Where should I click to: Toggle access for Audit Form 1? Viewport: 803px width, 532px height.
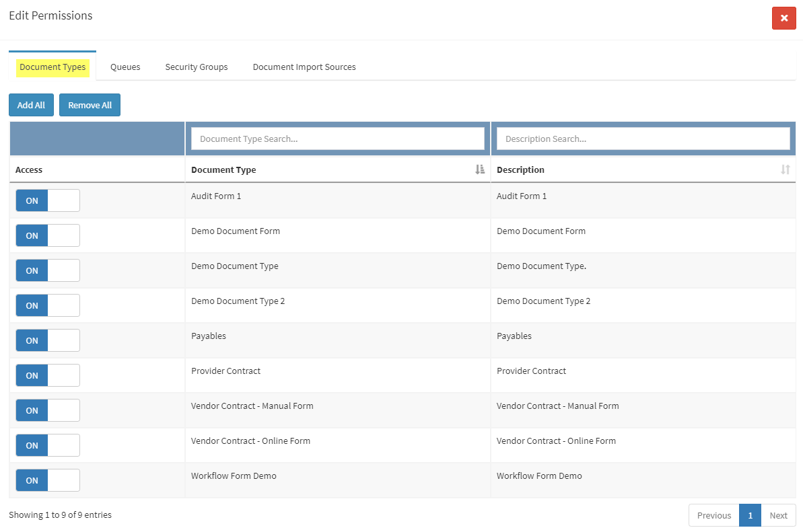pyautogui.click(x=48, y=200)
